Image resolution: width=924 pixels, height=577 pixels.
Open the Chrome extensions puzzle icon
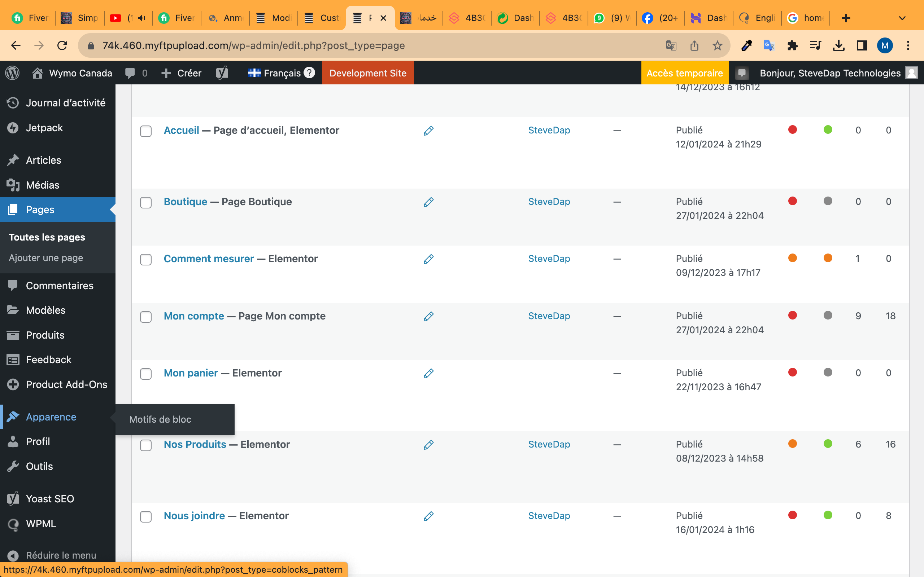click(x=792, y=46)
